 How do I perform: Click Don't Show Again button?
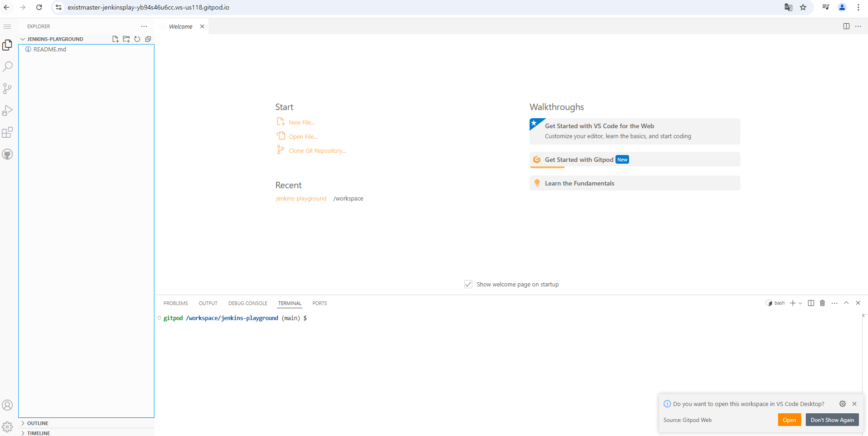coord(832,420)
